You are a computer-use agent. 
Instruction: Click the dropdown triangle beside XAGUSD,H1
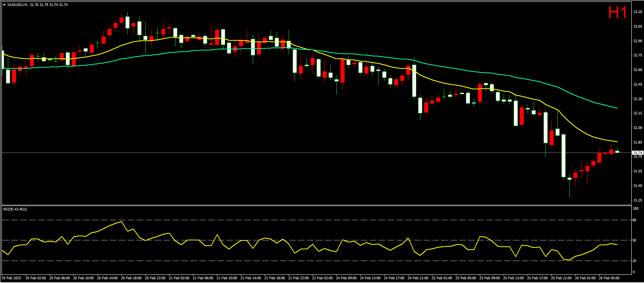tap(4, 5)
